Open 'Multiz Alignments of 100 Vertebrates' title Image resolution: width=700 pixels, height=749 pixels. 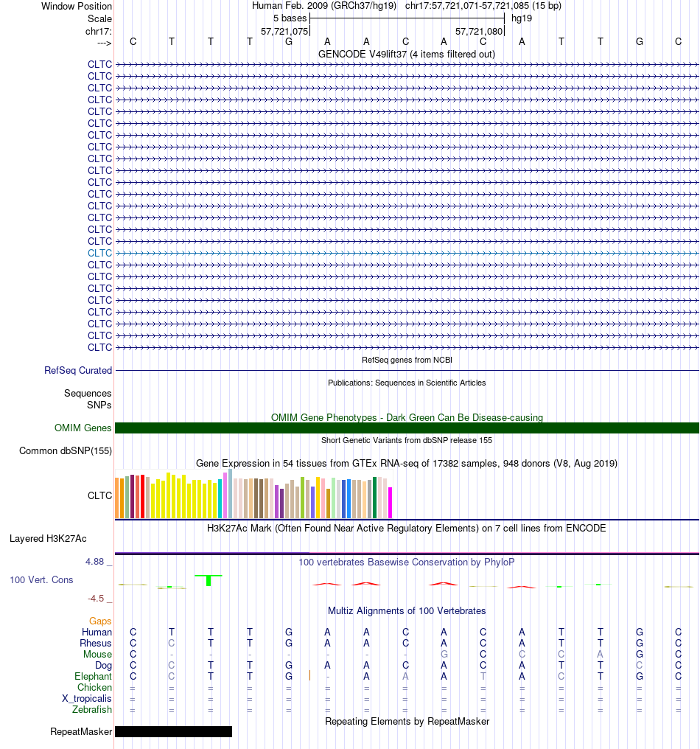click(407, 611)
